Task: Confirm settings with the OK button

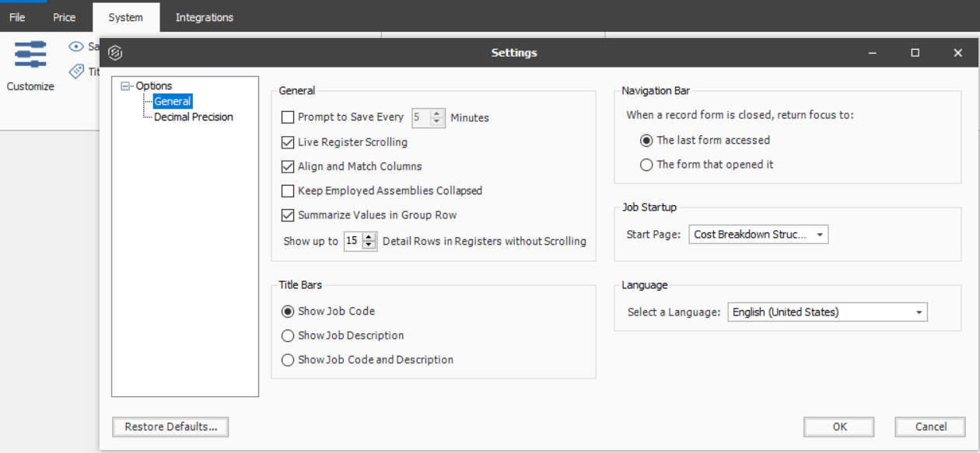Action: click(x=838, y=427)
